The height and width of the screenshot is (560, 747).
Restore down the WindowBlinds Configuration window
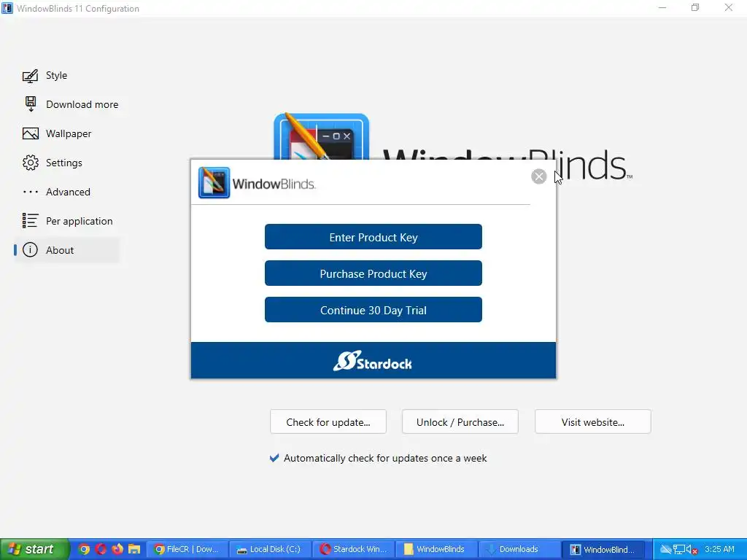click(695, 7)
